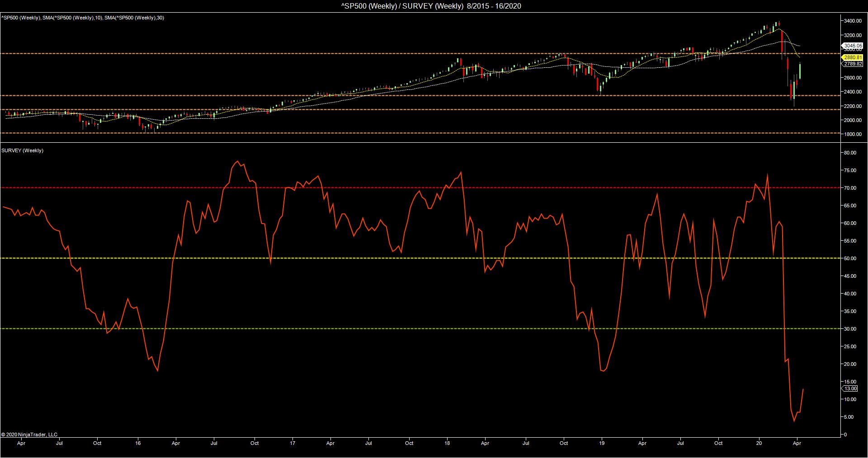The height and width of the screenshot is (458, 868).
Task: Select the SURVEY (Weekly) panel label
Action: pos(23,150)
